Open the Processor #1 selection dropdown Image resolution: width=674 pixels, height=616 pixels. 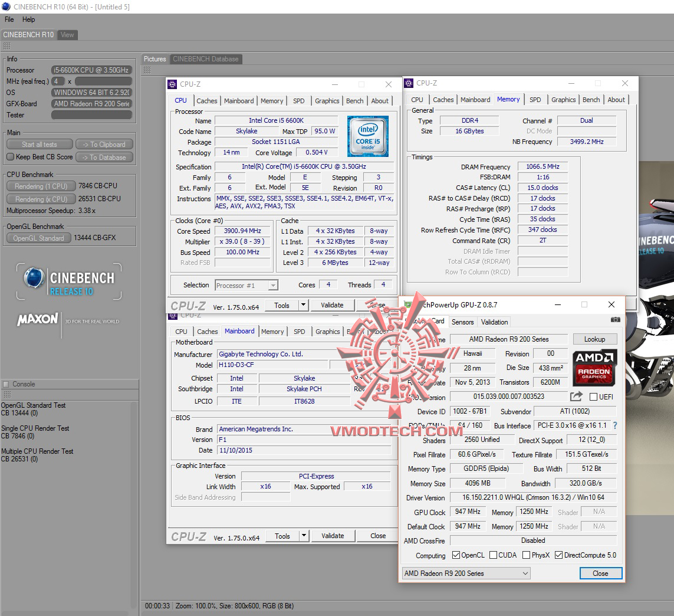pos(246,285)
